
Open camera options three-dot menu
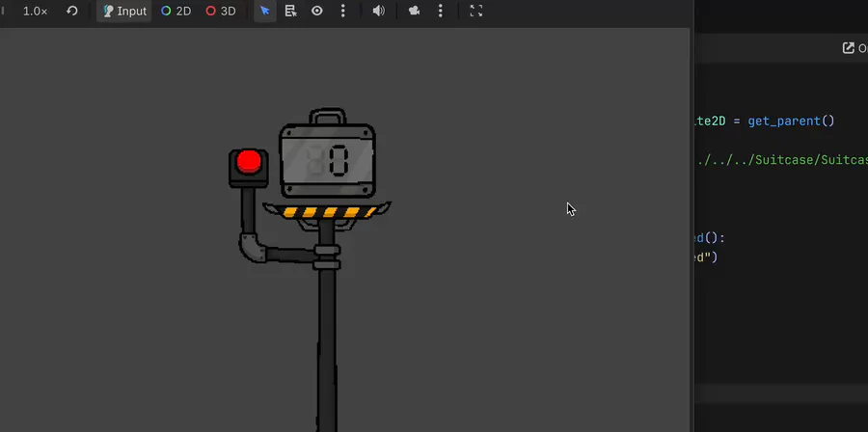[x=440, y=11]
